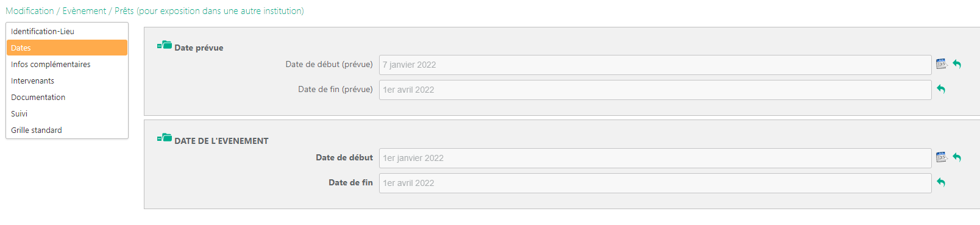
Task: Collapse the Date prévue folder section
Action: [x=165, y=45]
